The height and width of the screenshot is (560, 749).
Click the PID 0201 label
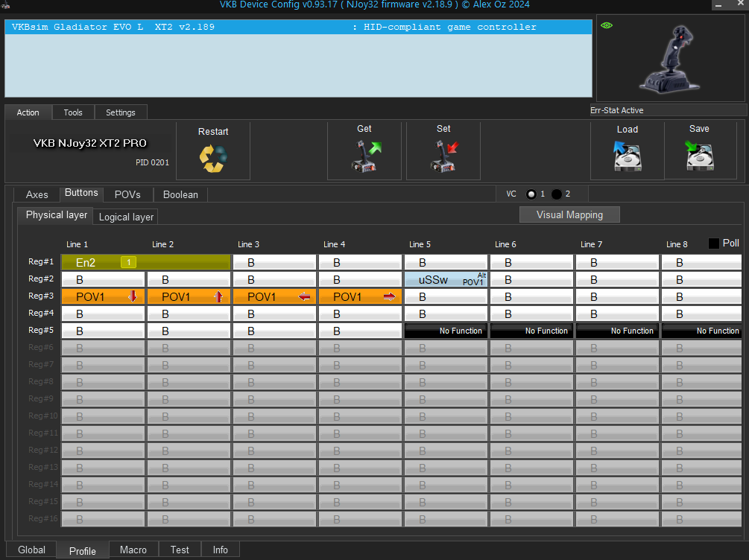click(152, 162)
